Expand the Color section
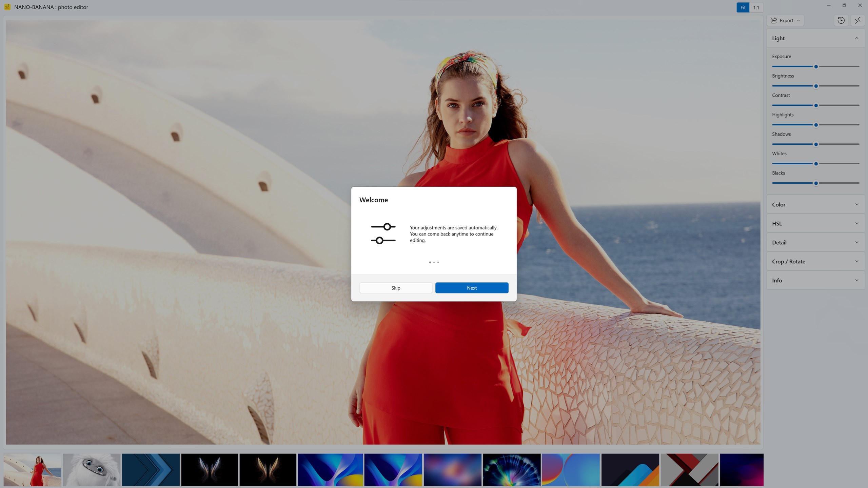Image resolution: width=868 pixels, height=488 pixels. coord(815,204)
